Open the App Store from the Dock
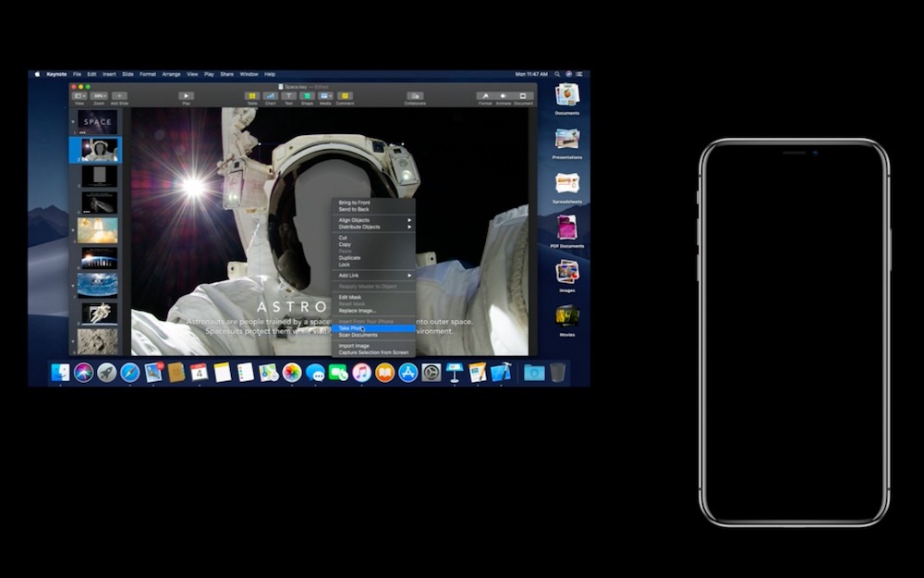Screen dimensions: 924x578 pyautogui.click(x=407, y=372)
